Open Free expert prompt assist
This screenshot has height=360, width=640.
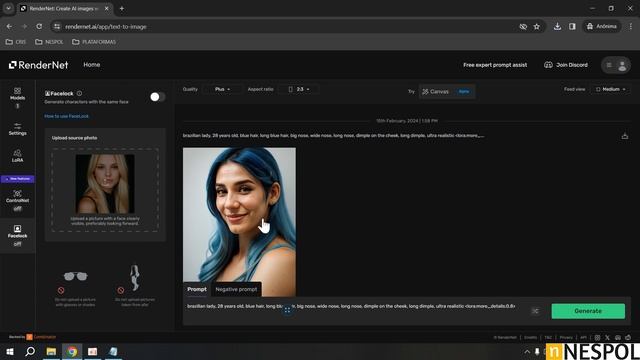pyautogui.click(x=495, y=65)
